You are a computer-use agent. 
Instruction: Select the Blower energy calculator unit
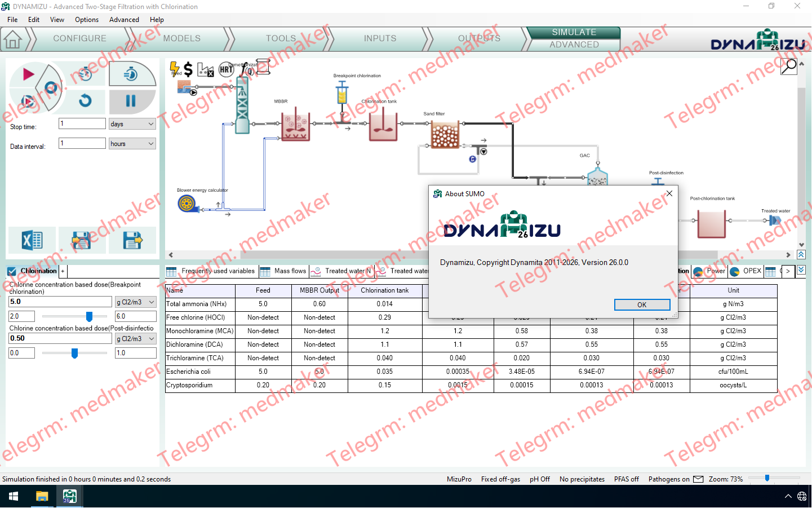187,204
